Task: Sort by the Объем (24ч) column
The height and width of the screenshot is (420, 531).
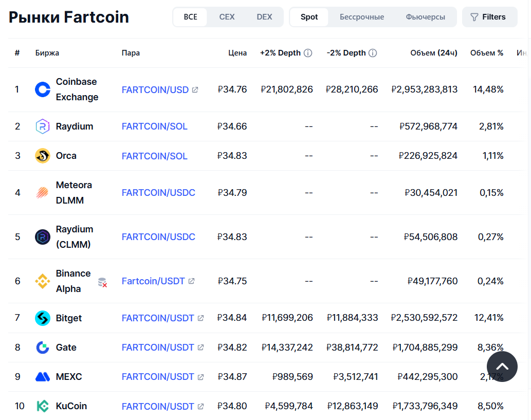Action: coord(433,53)
